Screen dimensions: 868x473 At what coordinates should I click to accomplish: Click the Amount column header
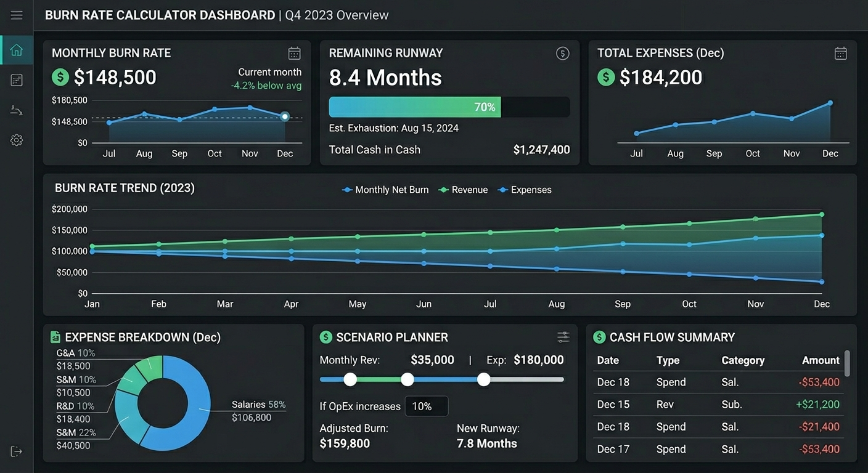coord(821,360)
